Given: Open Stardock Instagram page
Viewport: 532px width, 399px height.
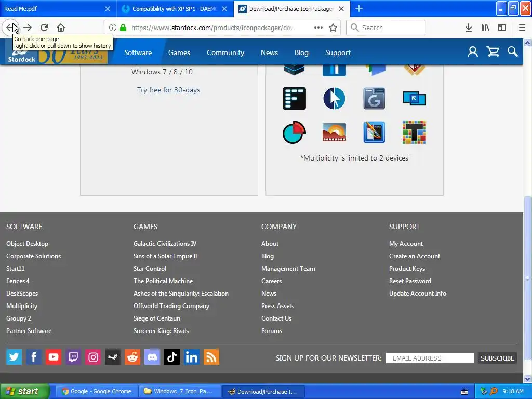Looking at the screenshot, I should tap(93, 357).
